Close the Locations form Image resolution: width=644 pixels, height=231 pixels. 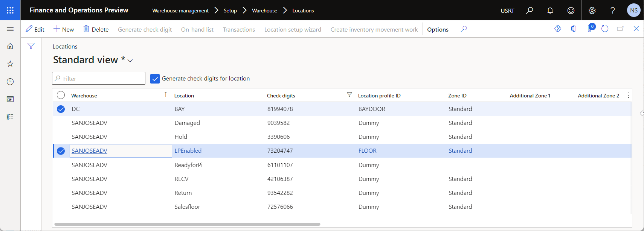636,29
